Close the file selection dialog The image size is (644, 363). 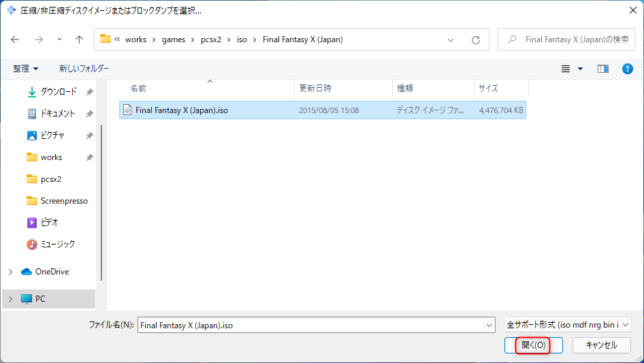pos(633,11)
